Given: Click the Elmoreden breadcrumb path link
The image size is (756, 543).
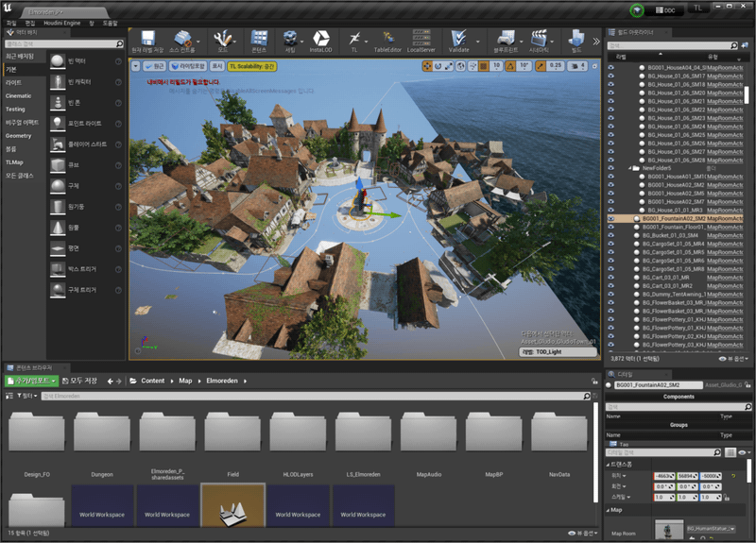Looking at the screenshot, I should point(223,381).
